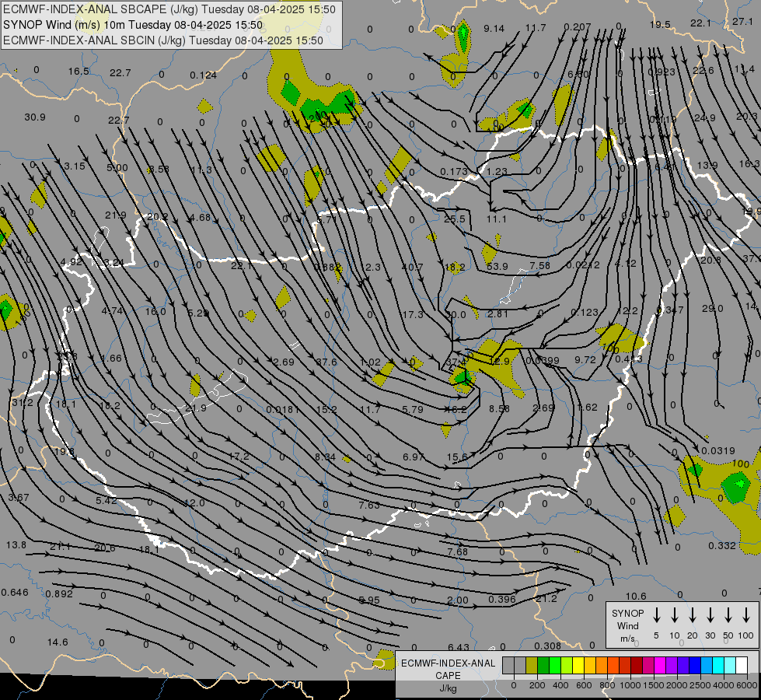Click the 2500 tick label in CAPE legend
The height and width of the screenshot is (700, 761).
coord(700,685)
